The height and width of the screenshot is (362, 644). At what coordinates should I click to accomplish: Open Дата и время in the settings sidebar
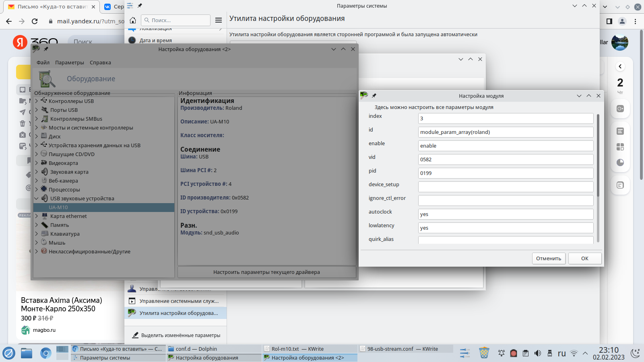point(175,40)
